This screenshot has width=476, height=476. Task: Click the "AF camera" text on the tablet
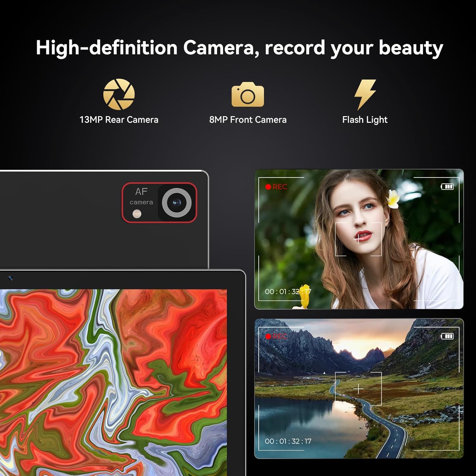141,196
